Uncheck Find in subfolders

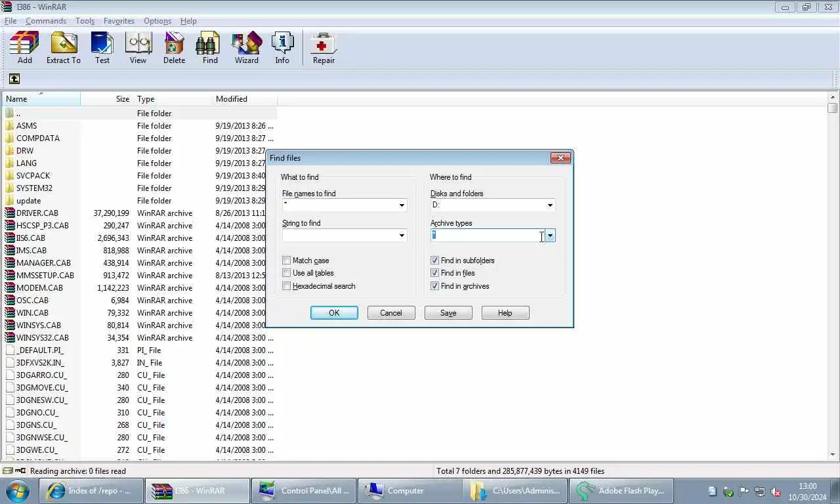[x=434, y=261]
